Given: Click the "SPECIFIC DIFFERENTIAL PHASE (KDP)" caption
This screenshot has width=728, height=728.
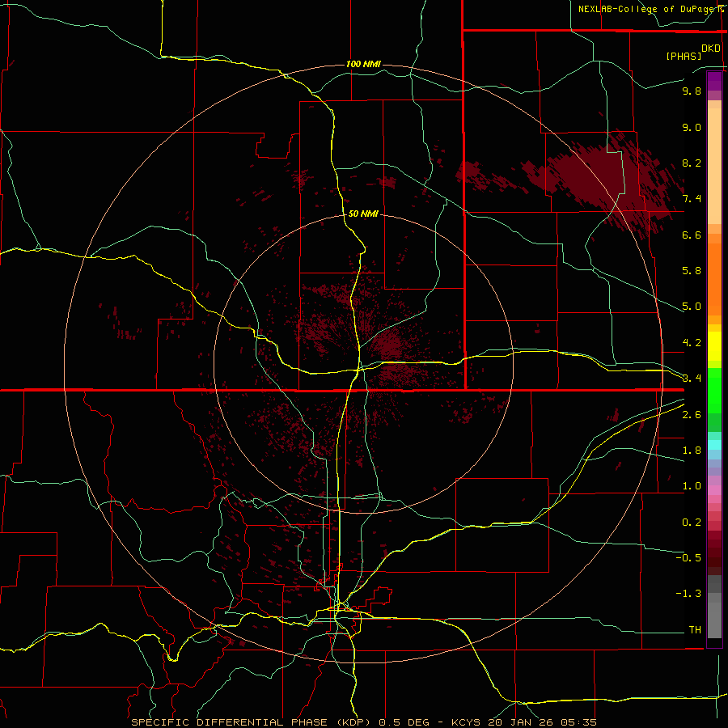Looking at the screenshot, I should click(252, 722).
